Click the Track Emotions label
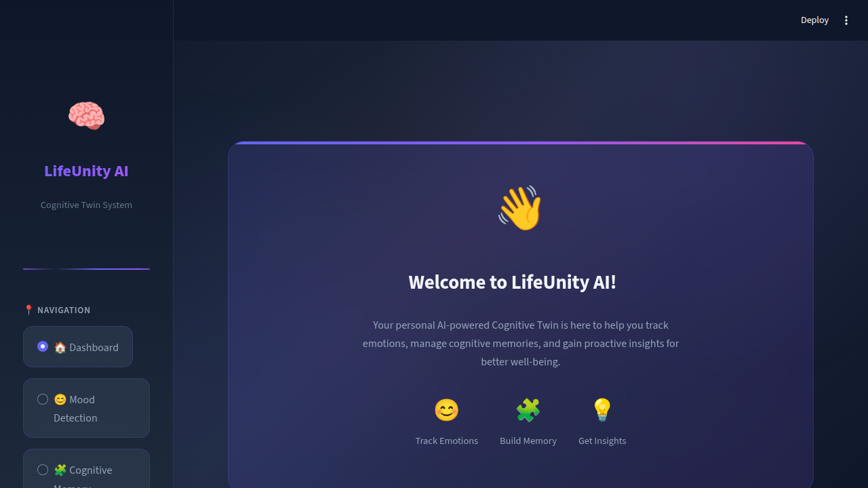Screen dimensions: 868x488 pyautogui.click(x=447, y=441)
